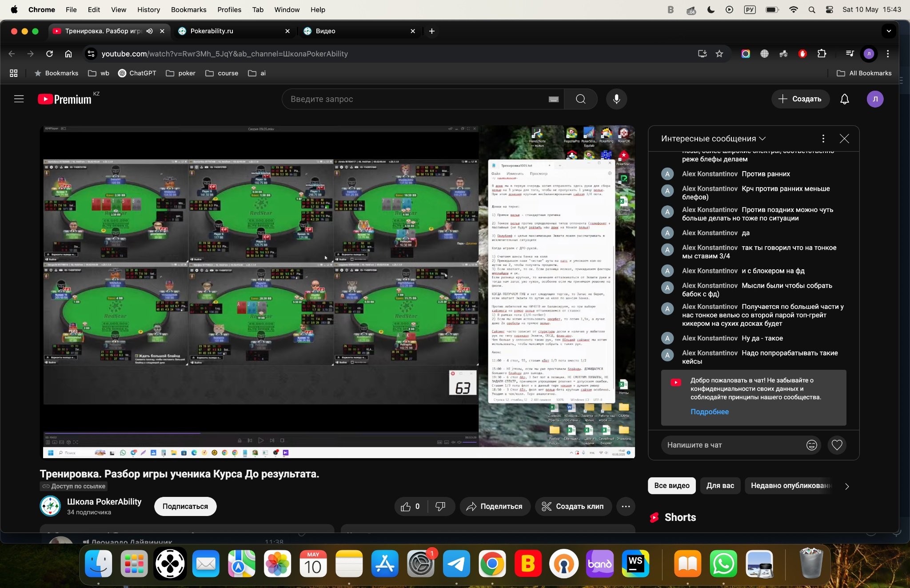Go to Chrome home page

pyautogui.click(x=68, y=54)
